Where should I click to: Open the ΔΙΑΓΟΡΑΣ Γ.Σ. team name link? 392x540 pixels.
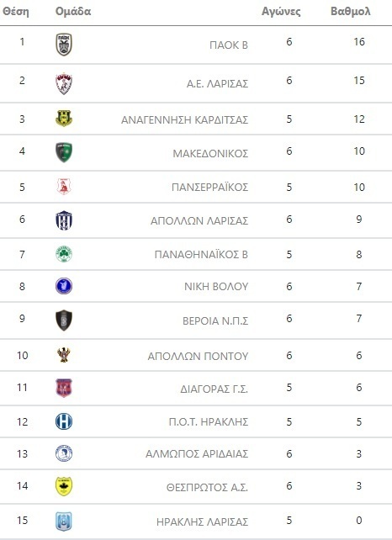tap(214, 389)
